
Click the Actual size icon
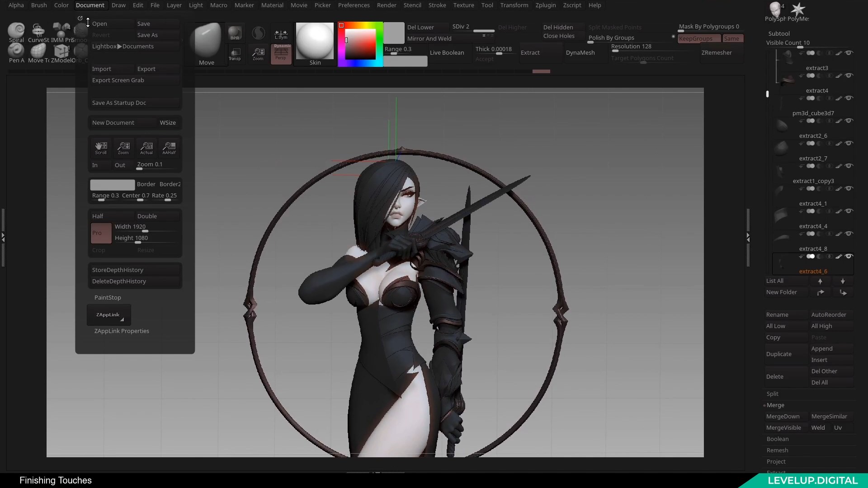(x=146, y=148)
